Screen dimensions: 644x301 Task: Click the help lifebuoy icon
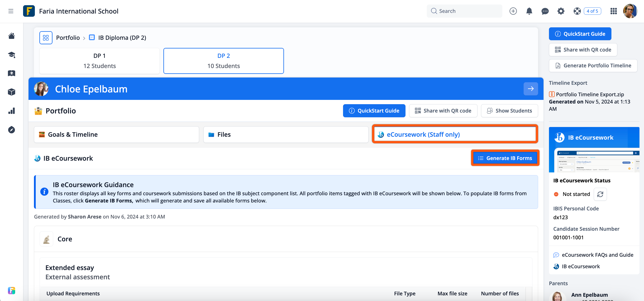(x=577, y=11)
